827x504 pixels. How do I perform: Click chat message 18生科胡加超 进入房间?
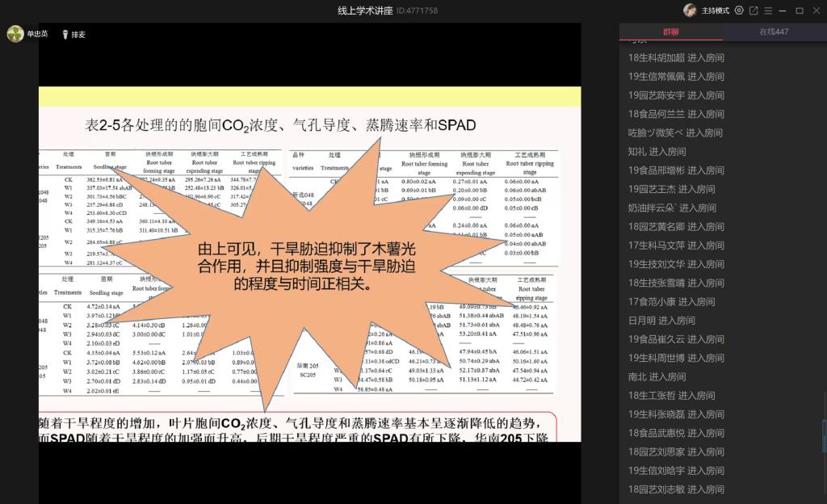tap(676, 57)
